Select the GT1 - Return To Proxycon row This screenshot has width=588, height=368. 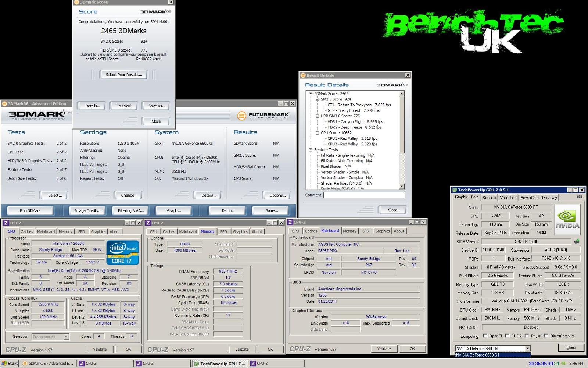click(359, 105)
